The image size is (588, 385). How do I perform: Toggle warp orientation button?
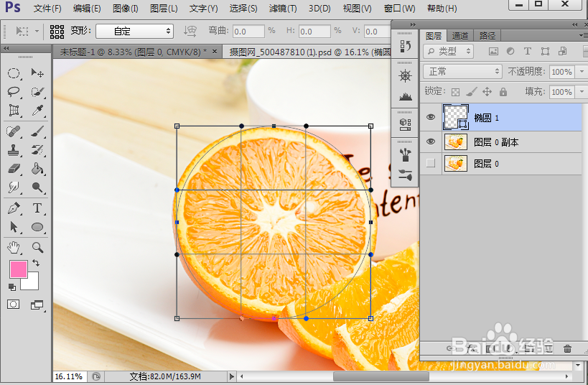(190, 31)
